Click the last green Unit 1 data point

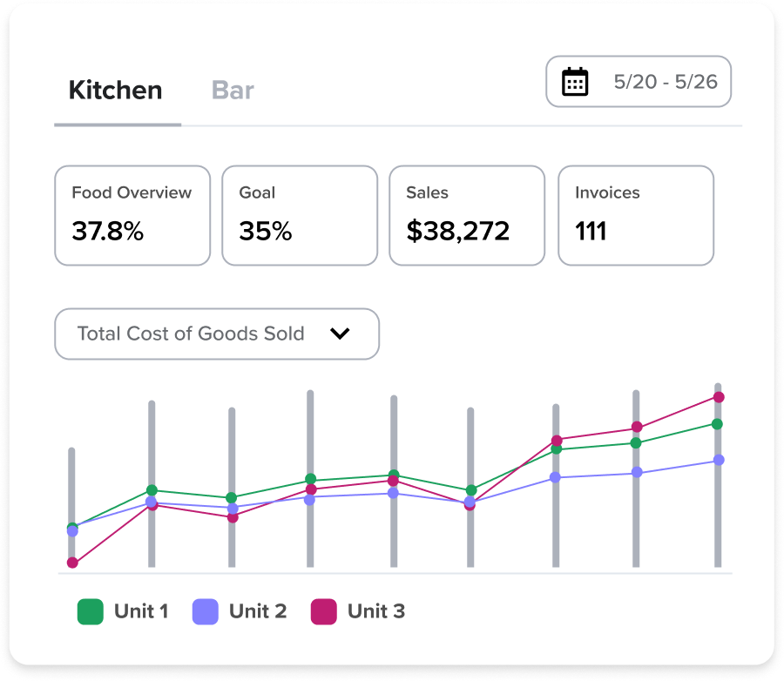(x=718, y=424)
